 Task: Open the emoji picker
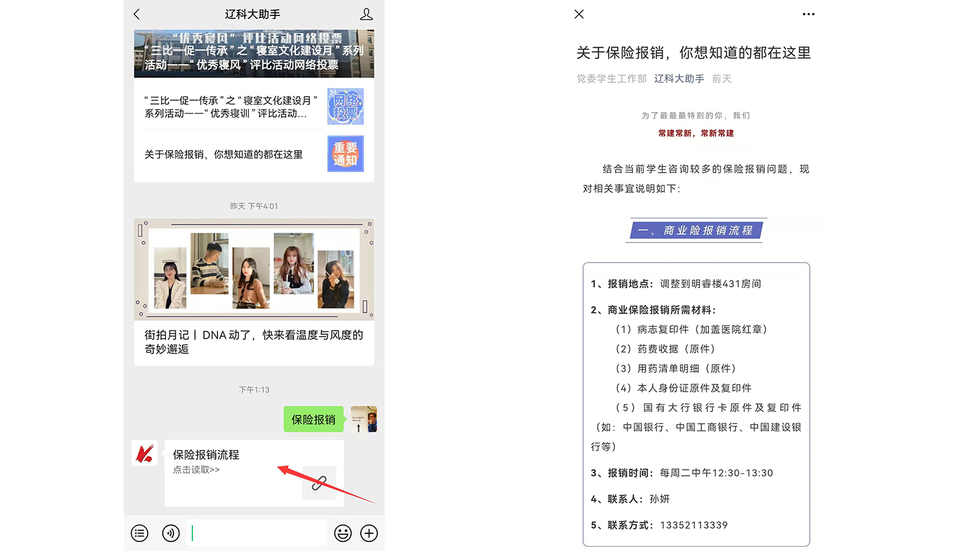[x=343, y=533]
